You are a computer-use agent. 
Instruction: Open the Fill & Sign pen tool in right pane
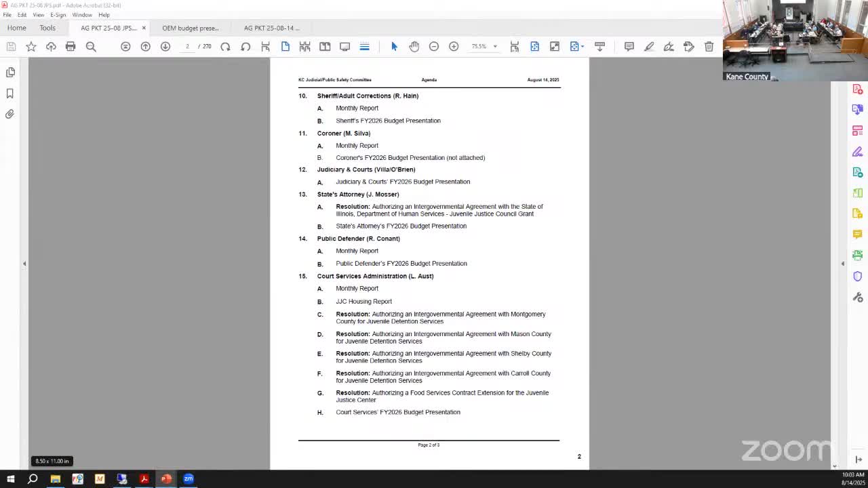pyautogui.click(x=858, y=151)
